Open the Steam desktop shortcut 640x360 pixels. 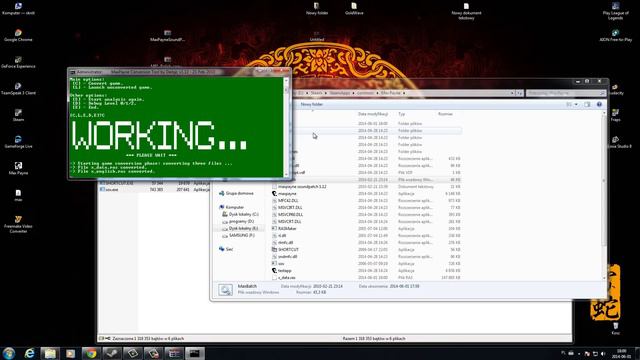(18, 116)
